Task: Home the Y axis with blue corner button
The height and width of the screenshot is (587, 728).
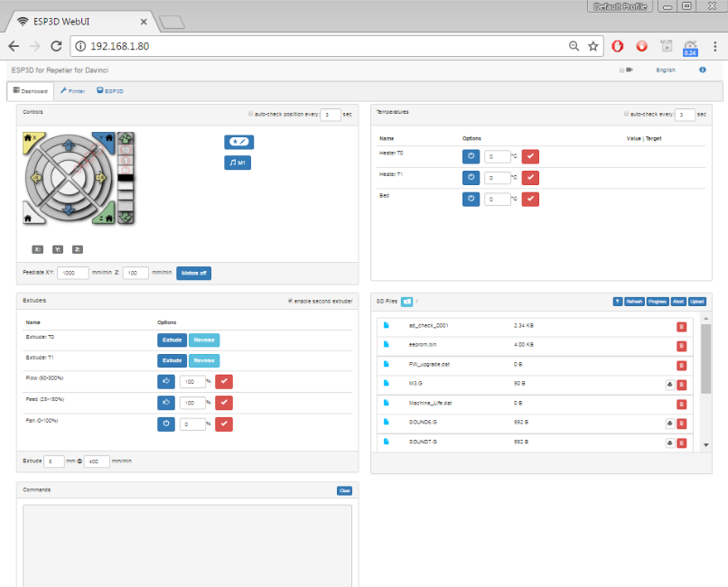Action: [x=106, y=141]
